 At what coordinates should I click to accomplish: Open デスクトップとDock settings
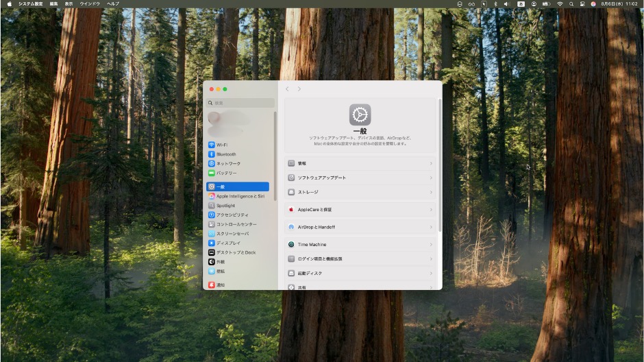(238, 252)
